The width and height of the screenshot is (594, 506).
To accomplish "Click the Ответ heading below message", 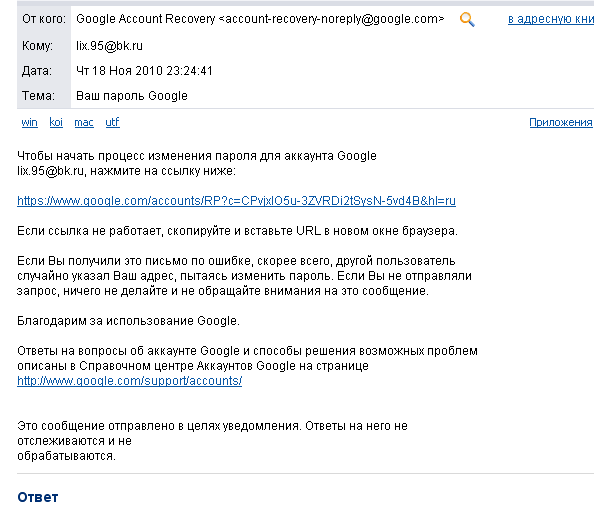I will 38,497.
